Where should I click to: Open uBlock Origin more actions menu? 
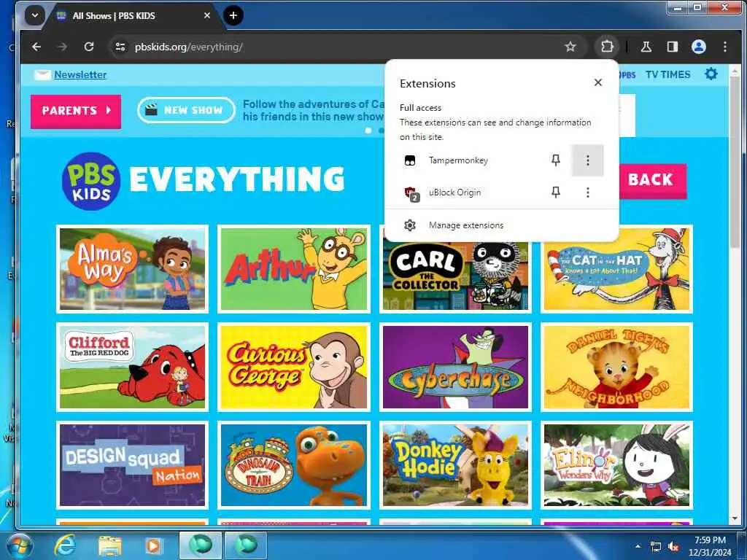tap(587, 192)
